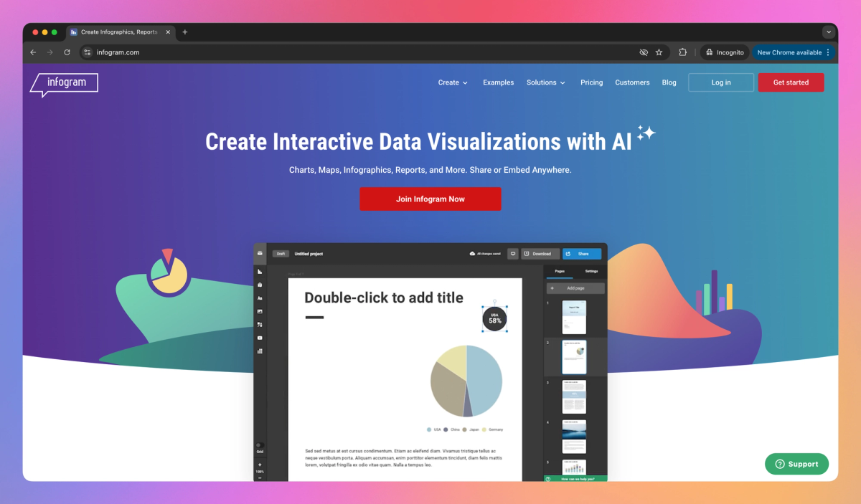This screenshot has height=504, width=861.
Task: Select the graphics elements tool in the sidebar
Action: click(259, 325)
